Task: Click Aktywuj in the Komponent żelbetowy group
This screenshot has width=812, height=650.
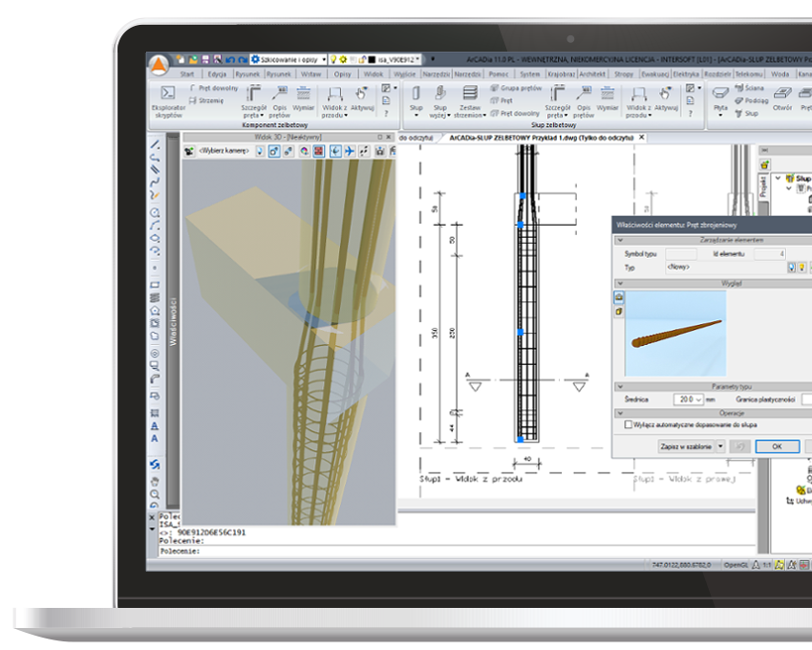Action: pos(362,99)
